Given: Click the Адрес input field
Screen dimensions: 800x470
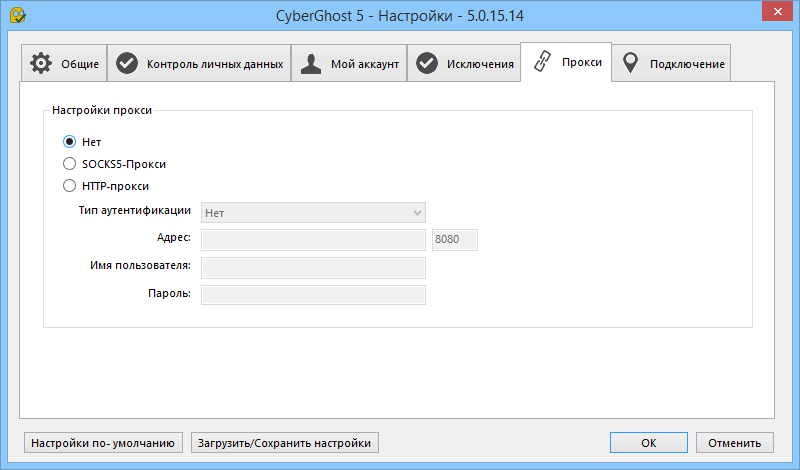Looking at the screenshot, I should (314, 240).
